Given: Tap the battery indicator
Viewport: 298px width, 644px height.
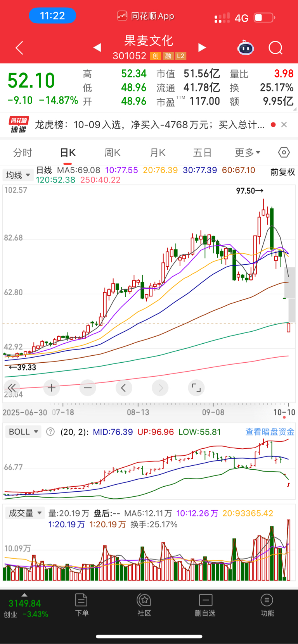Looking at the screenshot, I should [x=265, y=17].
